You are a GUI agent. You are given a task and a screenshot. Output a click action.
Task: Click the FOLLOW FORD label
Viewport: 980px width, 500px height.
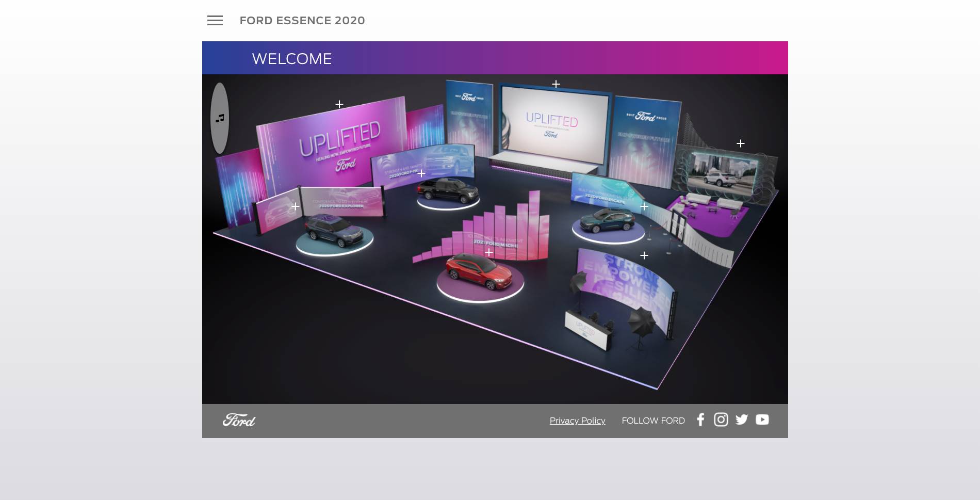click(653, 421)
